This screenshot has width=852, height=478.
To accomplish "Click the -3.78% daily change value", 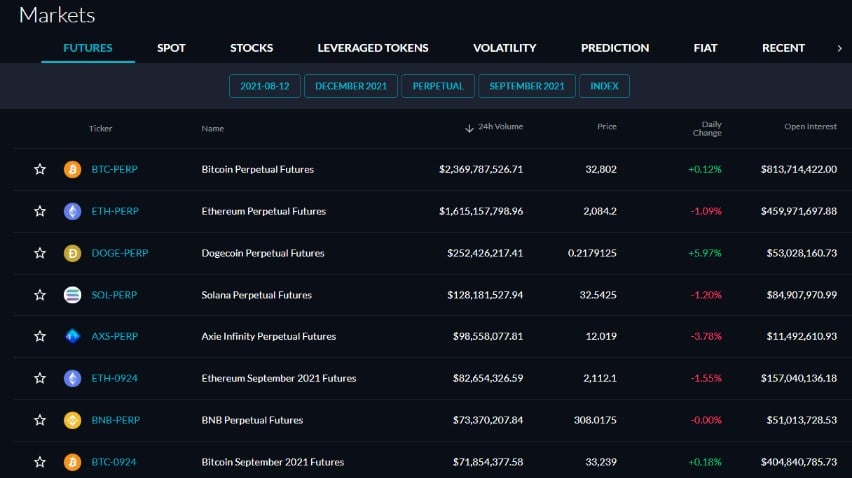I will [x=706, y=336].
